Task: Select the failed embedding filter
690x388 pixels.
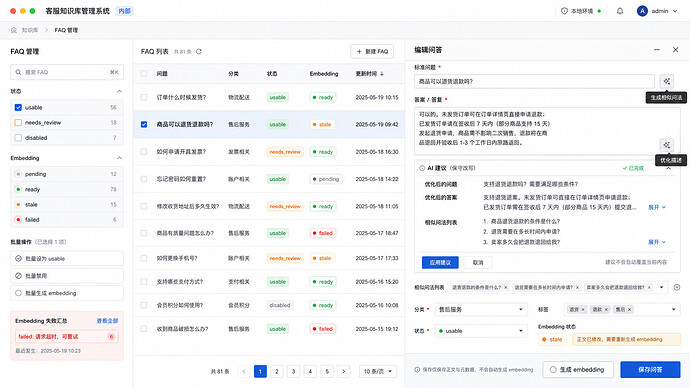Action: click(18, 220)
